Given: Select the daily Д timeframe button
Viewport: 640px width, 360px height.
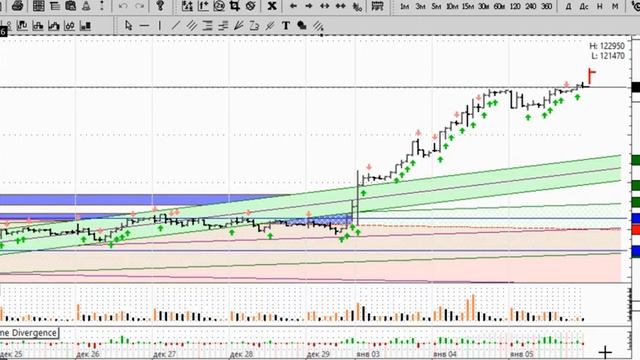Looking at the screenshot, I should coord(568,7).
